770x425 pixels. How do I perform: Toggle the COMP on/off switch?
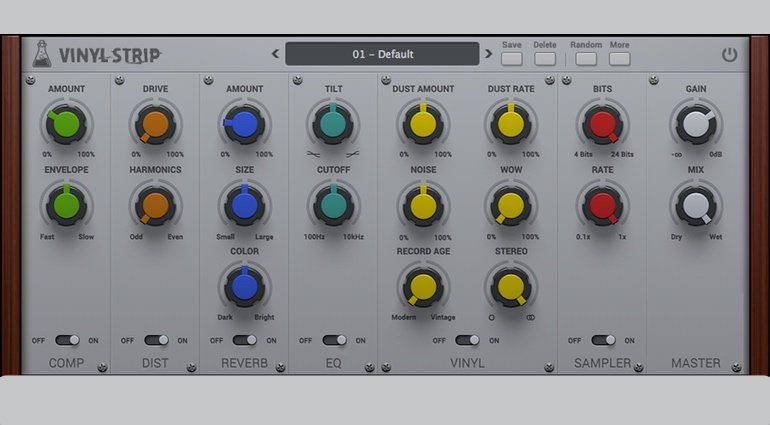point(67,340)
